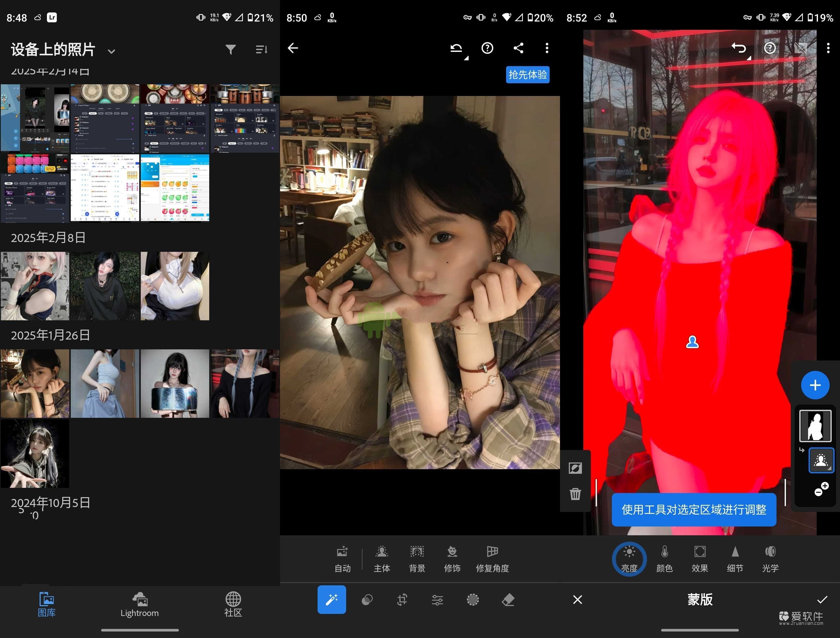Open the filter funnel icon in library
Screen dimensions: 840x638
[230, 49]
